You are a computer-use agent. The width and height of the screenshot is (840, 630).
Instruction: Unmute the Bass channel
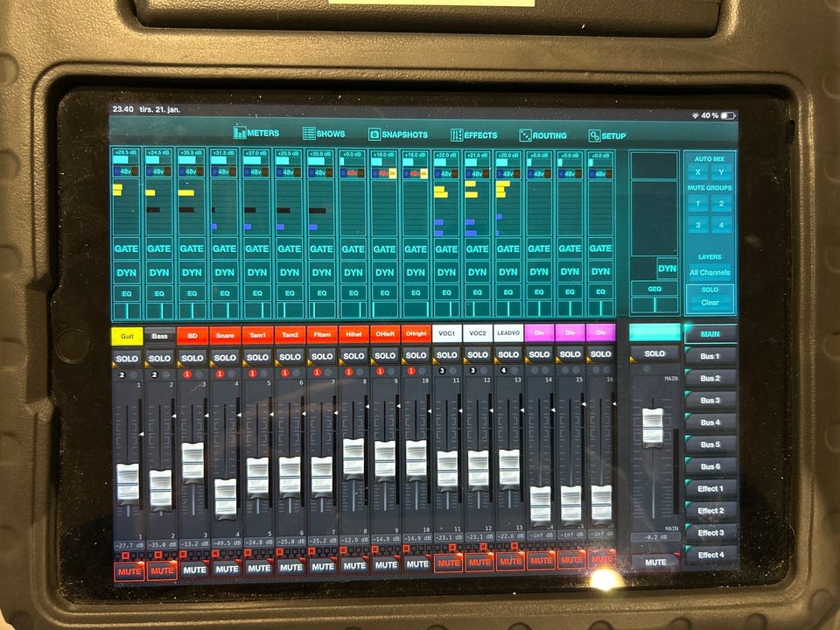pos(162,570)
